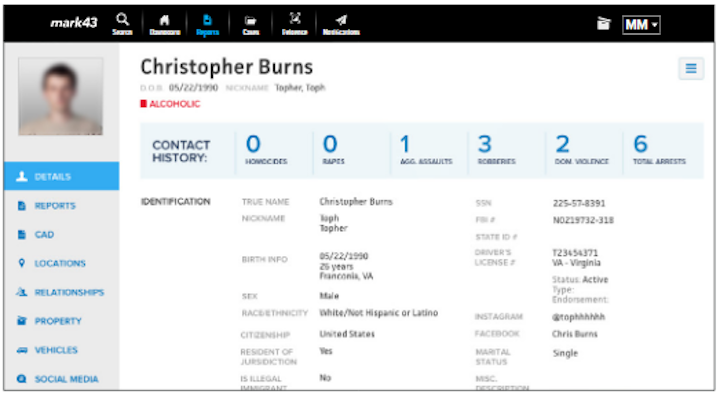Click FBI number N0219732-318
This screenshot has height=394, width=720.
tap(583, 220)
